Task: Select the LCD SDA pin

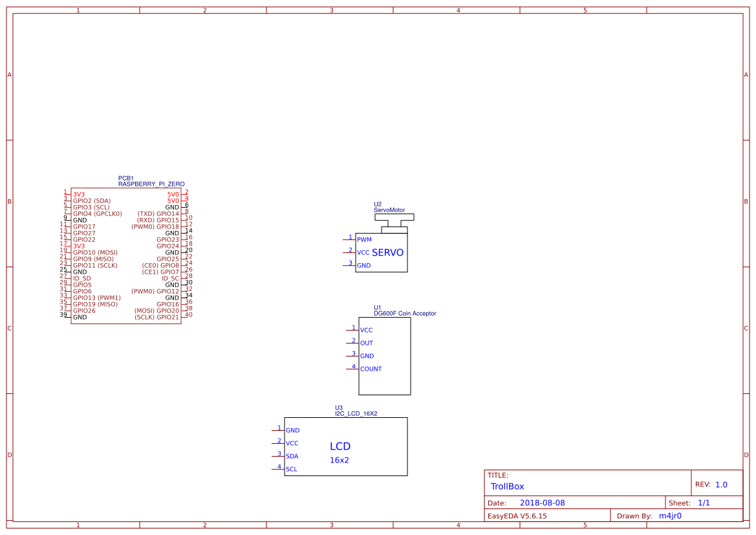Action: 285,456
